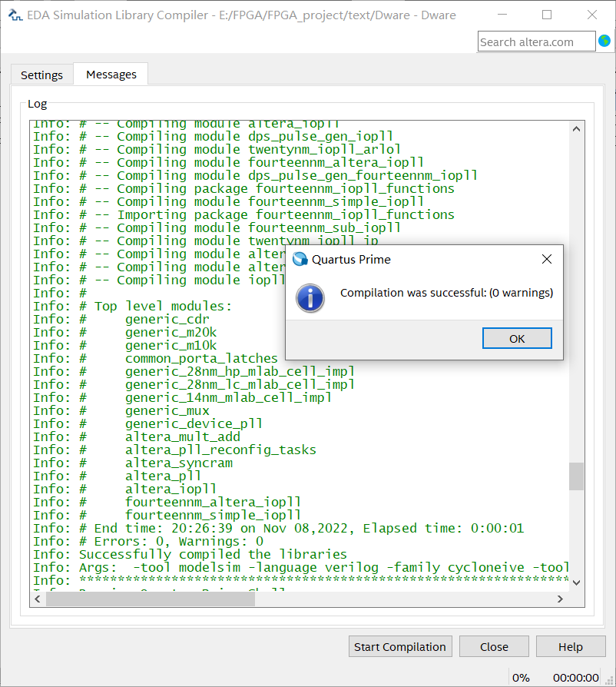This screenshot has width=616, height=687.
Task: Click the 'generic_m20k' log entry
Action: coord(171,332)
